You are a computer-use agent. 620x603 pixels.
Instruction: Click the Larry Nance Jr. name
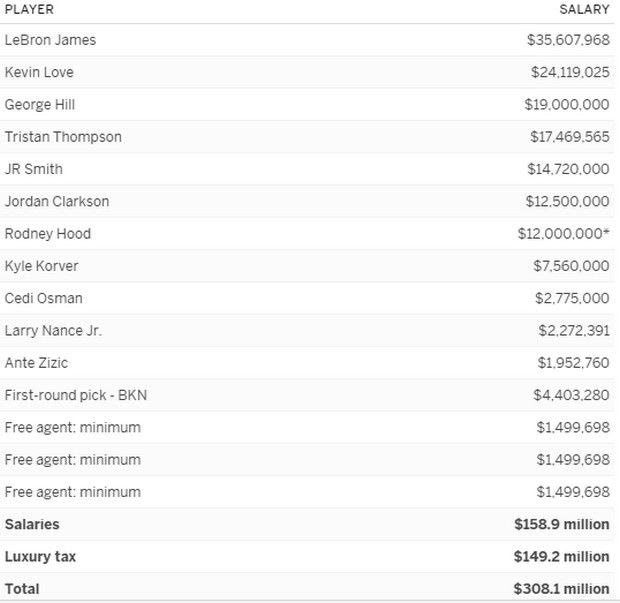coord(53,330)
